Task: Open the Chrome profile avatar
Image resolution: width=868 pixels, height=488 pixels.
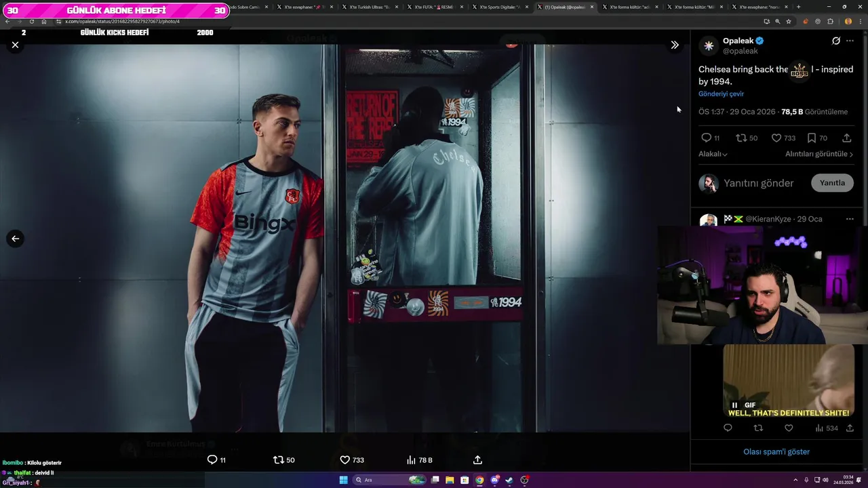Action: click(x=848, y=21)
